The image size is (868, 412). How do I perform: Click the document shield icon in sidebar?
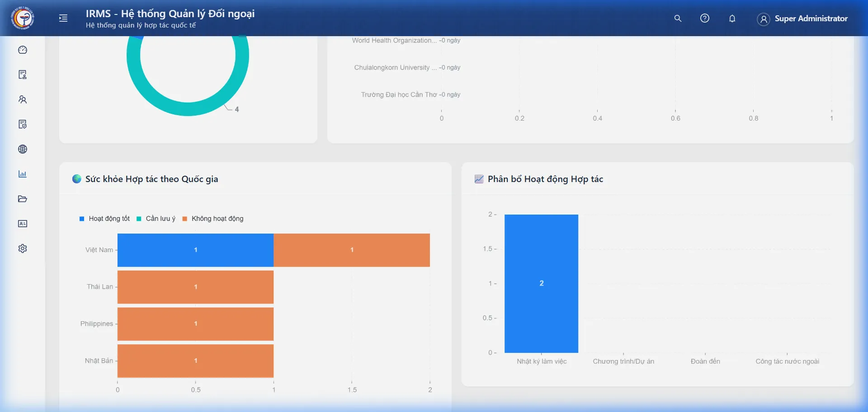point(23,125)
